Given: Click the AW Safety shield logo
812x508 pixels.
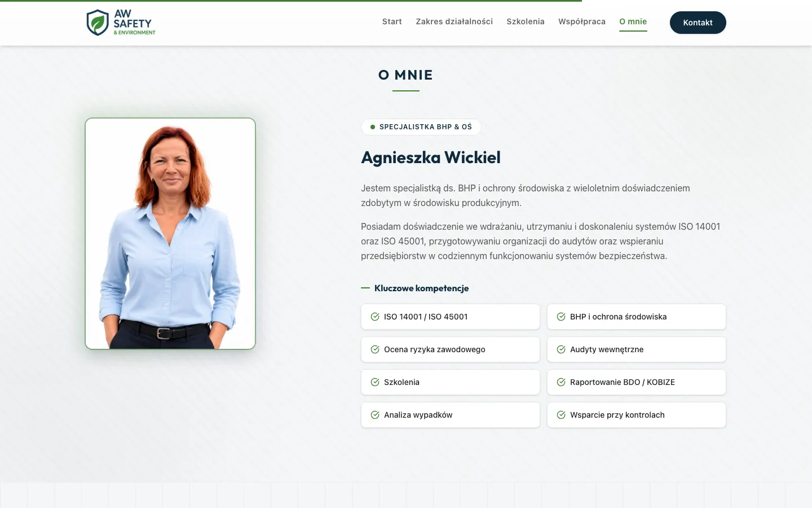Looking at the screenshot, I should (x=98, y=23).
